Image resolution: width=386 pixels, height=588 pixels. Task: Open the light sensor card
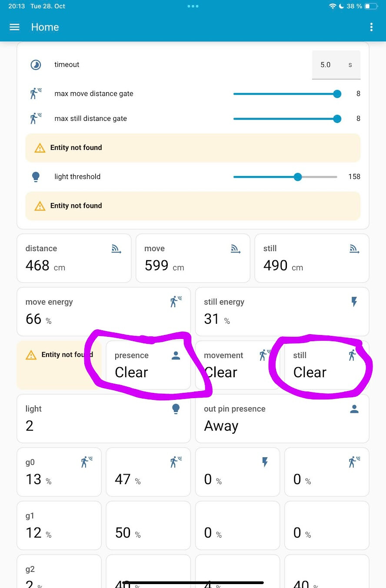(x=103, y=418)
